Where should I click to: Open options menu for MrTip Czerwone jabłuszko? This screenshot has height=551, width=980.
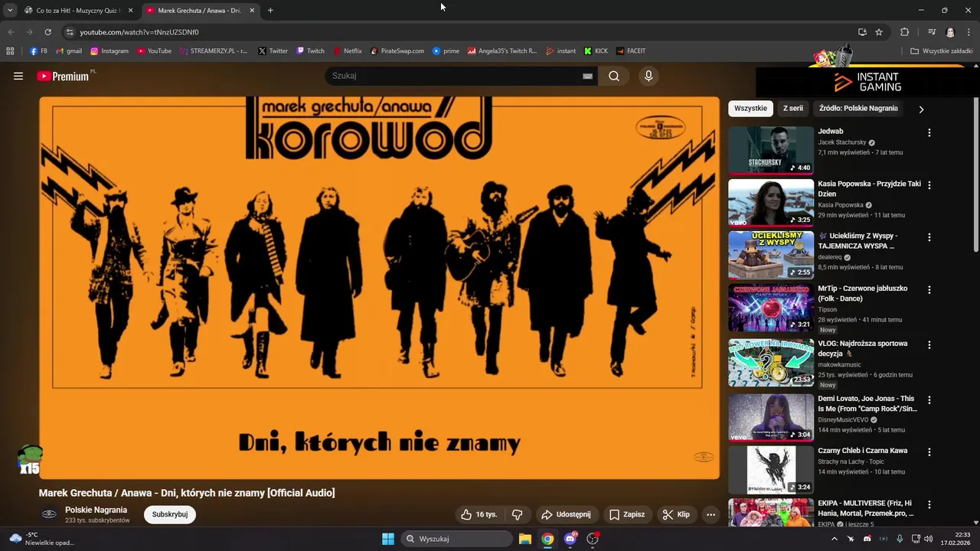[x=929, y=290]
